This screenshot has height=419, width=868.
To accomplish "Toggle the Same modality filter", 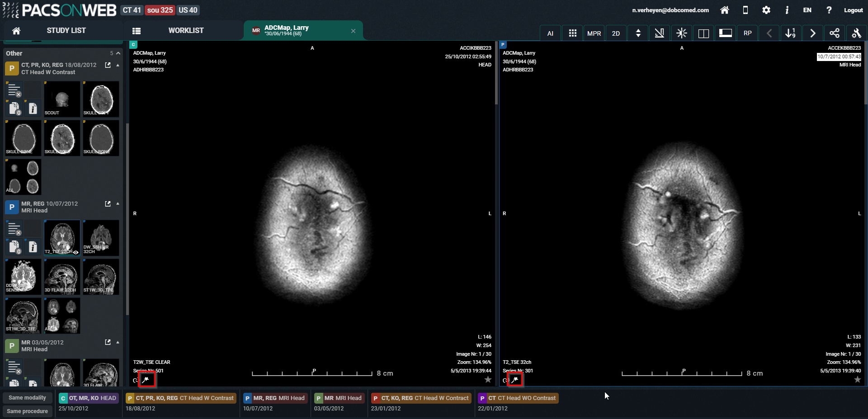I will click(x=27, y=398).
